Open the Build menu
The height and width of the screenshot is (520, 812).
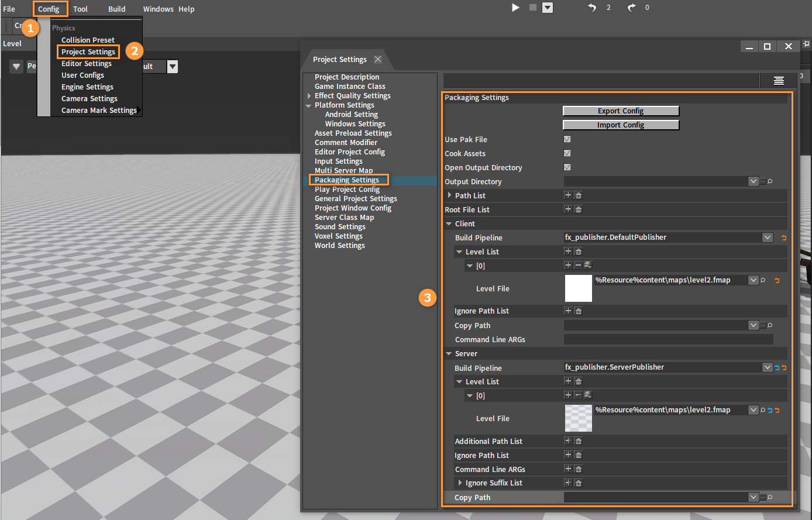tap(117, 9)
